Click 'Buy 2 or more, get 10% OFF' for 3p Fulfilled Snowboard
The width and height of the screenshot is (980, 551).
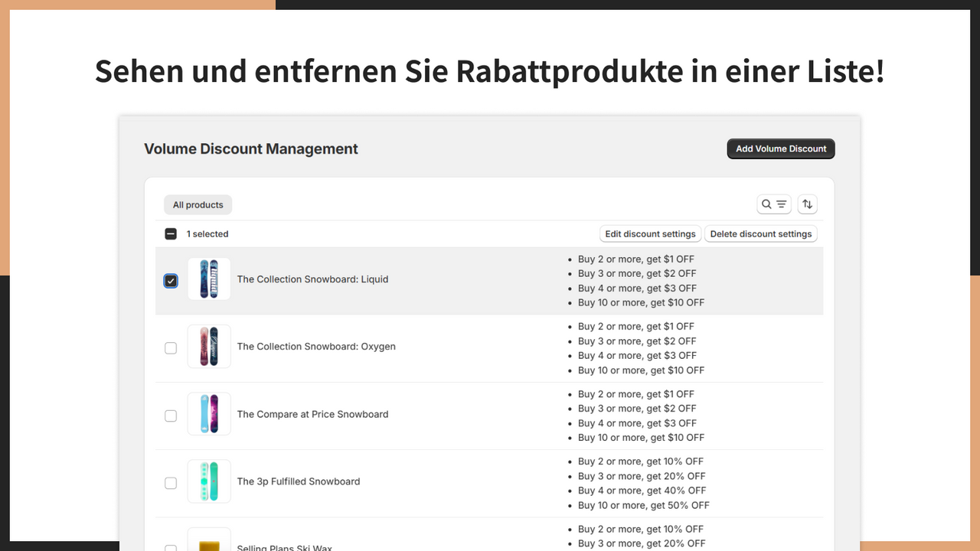pyautogui.click(x=641, y=461)
